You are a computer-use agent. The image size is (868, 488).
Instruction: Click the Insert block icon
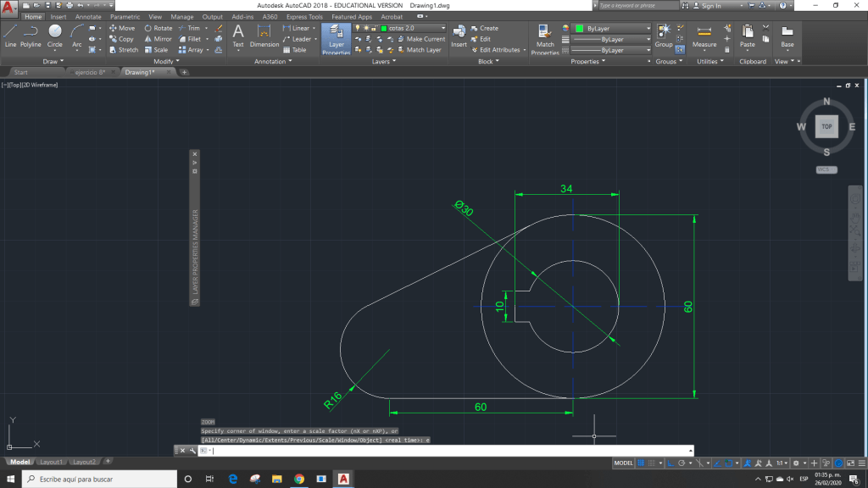click(459, 34)
